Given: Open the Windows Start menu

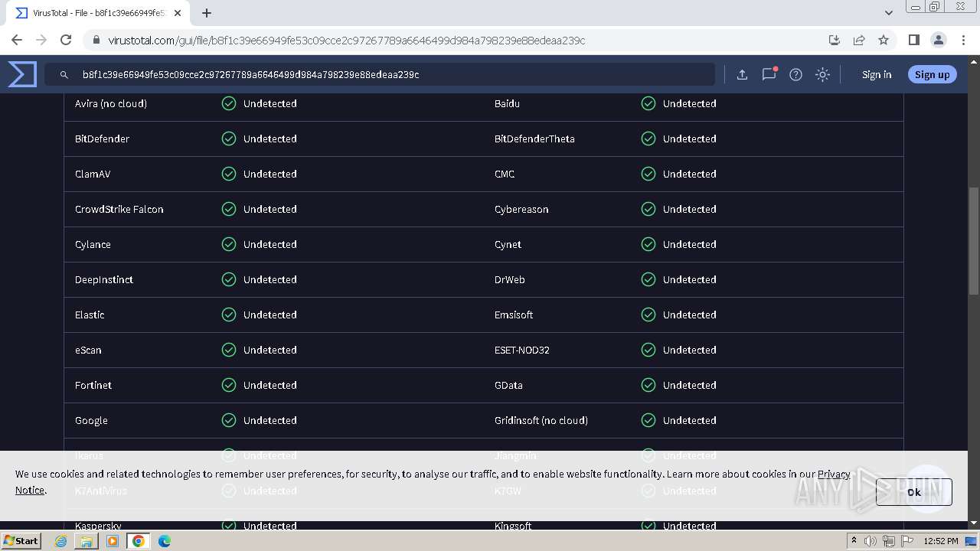Looking at the screenshot, I should click(21, 540).
